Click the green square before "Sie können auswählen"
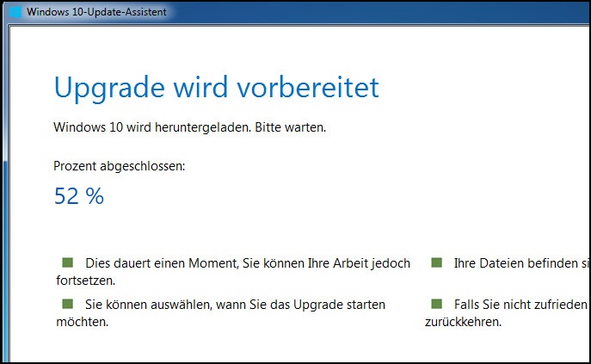591x364 pixels. [68, 304]
